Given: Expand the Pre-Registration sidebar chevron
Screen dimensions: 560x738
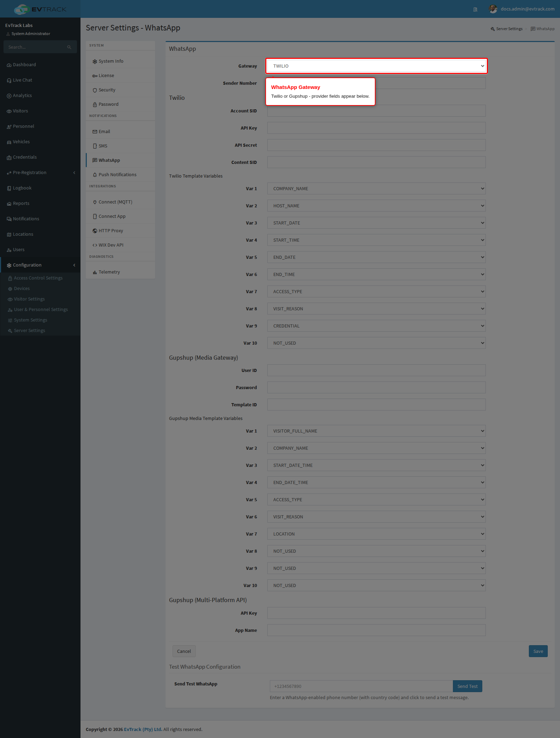Looking at the screenshot, I should pyautogui.click(x=74, y=173).
